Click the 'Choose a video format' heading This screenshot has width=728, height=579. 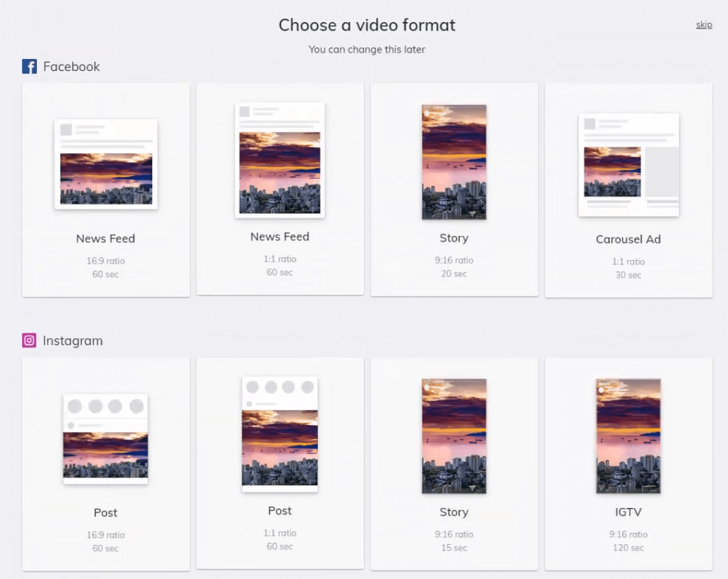coord(367,25)
